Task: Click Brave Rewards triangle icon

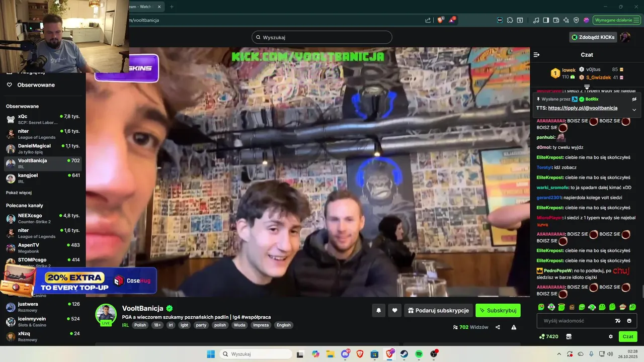Action: [x=452, y=20]
